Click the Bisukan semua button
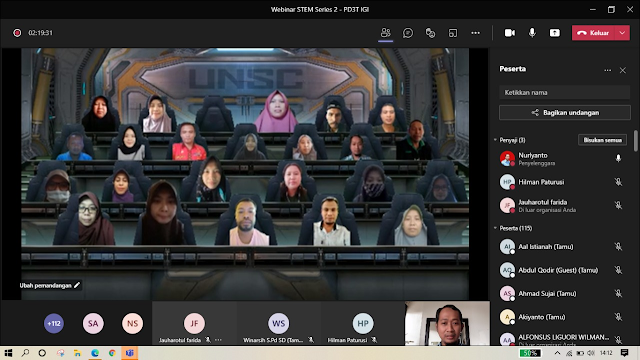 (x=602, y=140)
